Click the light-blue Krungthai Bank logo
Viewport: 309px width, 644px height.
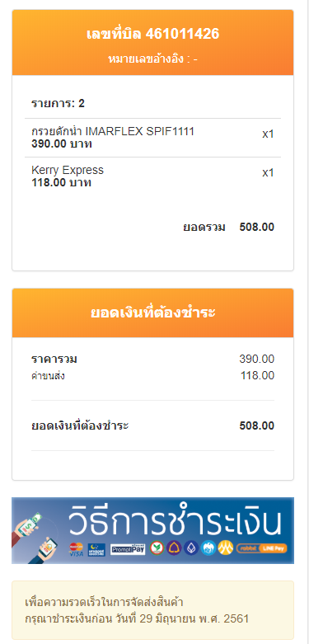tap(208, 548)
